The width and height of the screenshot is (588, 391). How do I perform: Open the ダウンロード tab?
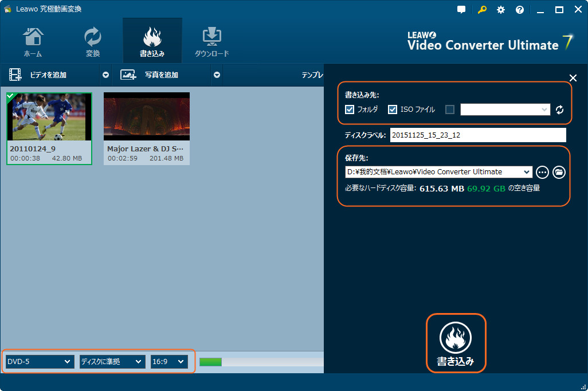coord(212,42)
